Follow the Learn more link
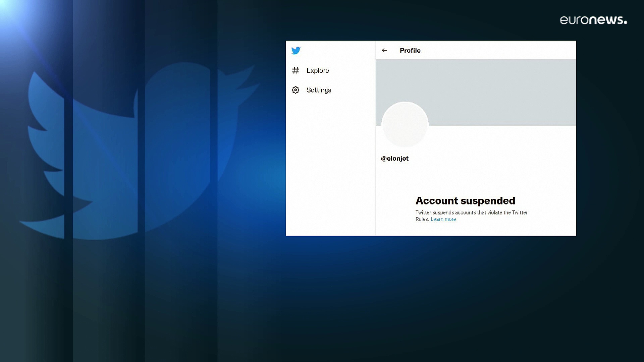 [x=443, y=219]
